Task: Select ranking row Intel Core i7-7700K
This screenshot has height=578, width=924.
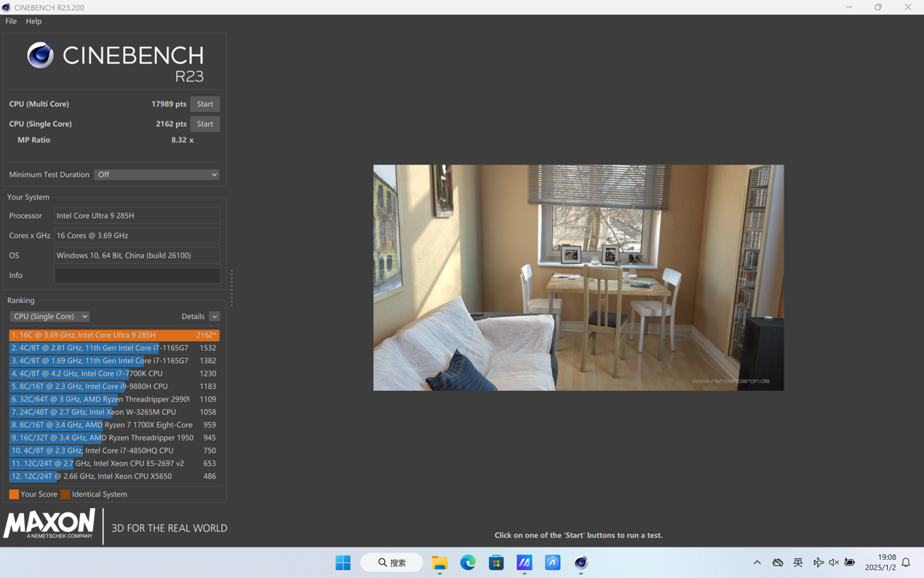Action: (x=114, y=373)
